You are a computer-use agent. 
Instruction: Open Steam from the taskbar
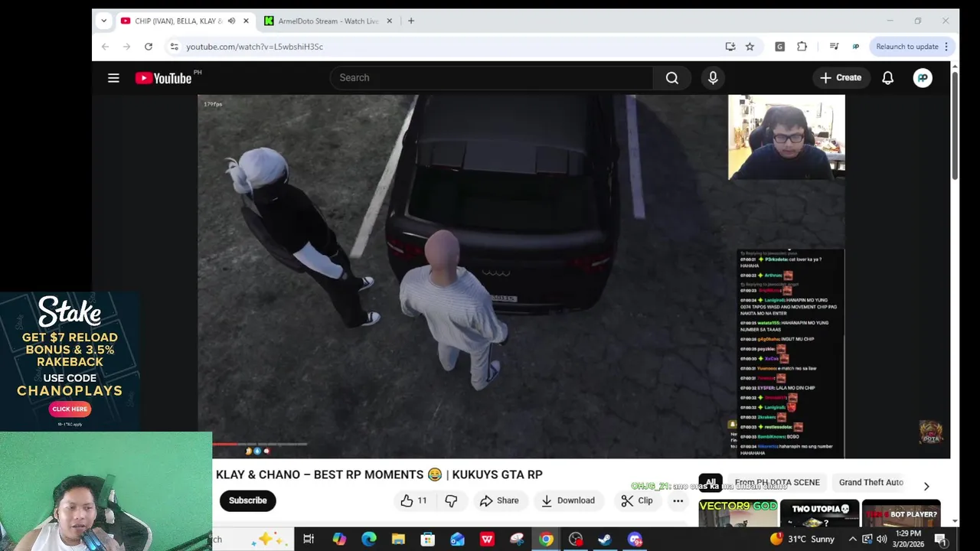tap(605, 540)
